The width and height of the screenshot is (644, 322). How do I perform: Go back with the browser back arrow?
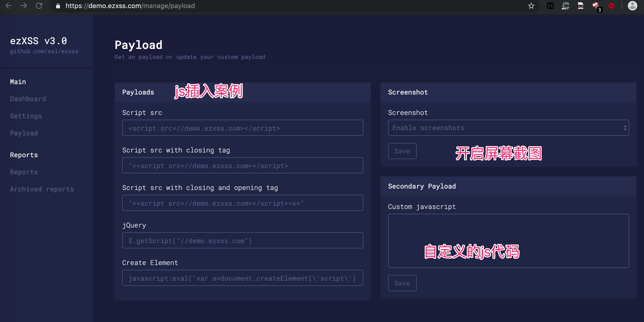pos(9,6)
